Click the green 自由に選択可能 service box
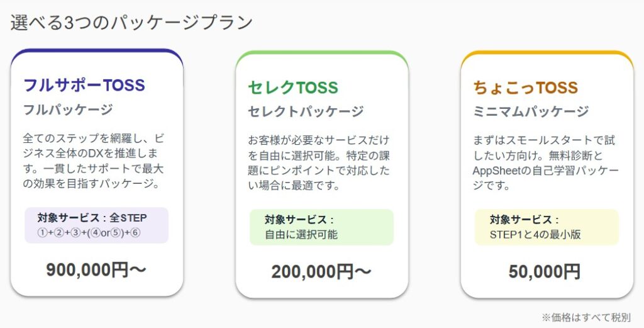 click(x=321, y=227)
